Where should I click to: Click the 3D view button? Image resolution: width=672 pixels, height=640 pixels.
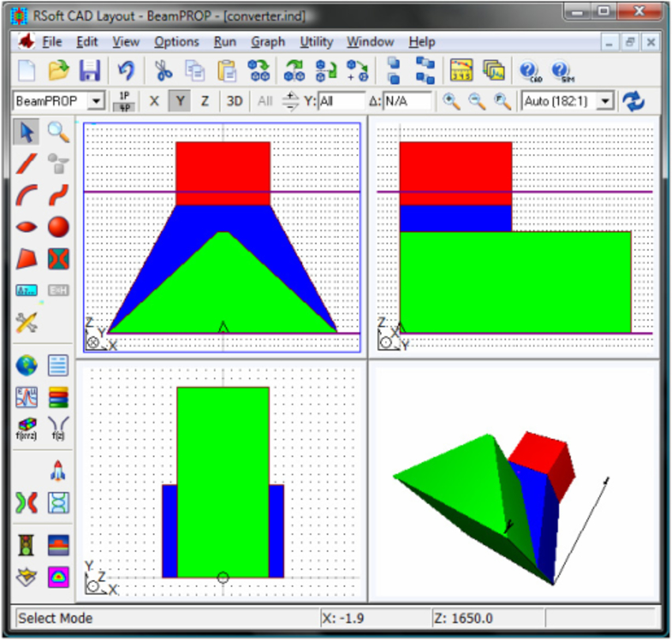pos(233,100)
